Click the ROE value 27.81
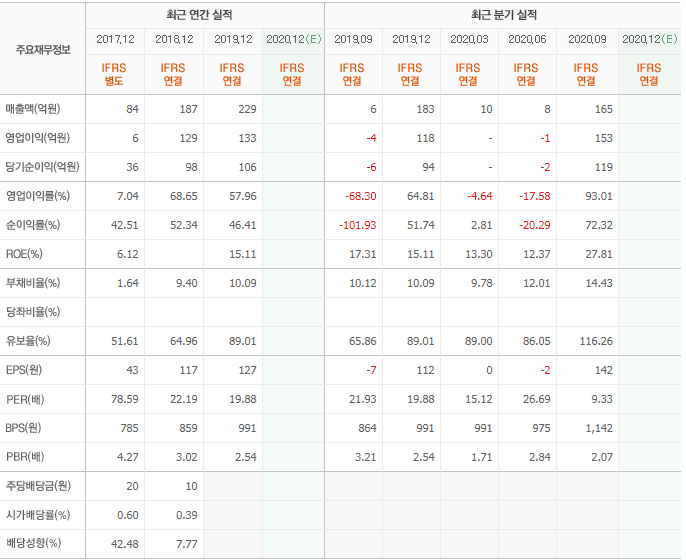The width and height of the screenshot is (686, 560). (x=599, y=254)
